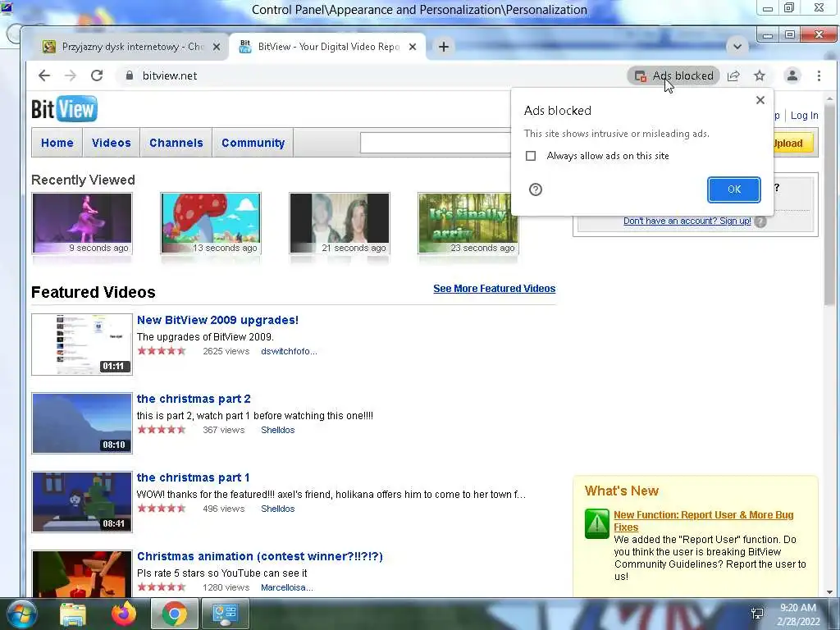Click the help bubble beside Sign up

pos(760,221)
